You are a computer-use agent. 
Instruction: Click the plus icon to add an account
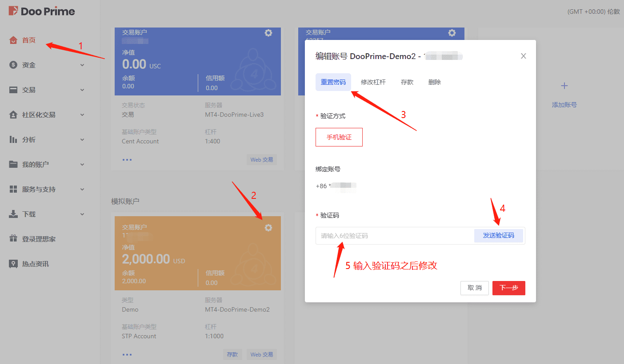tap(564, 86)
